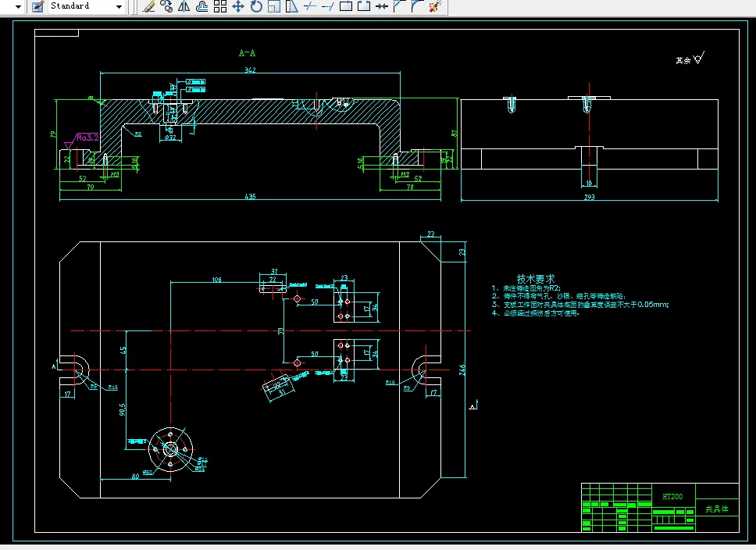
Task: Select the Rotate tool
Action: 256,6
